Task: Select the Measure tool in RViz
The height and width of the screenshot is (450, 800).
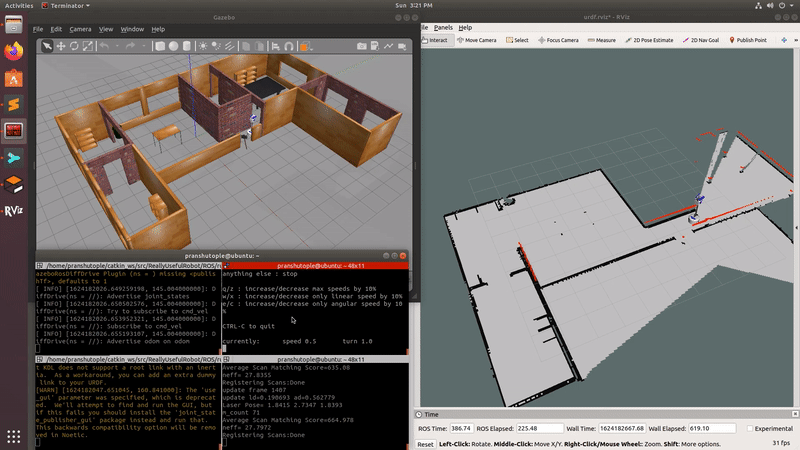Action: click(602, 40)
